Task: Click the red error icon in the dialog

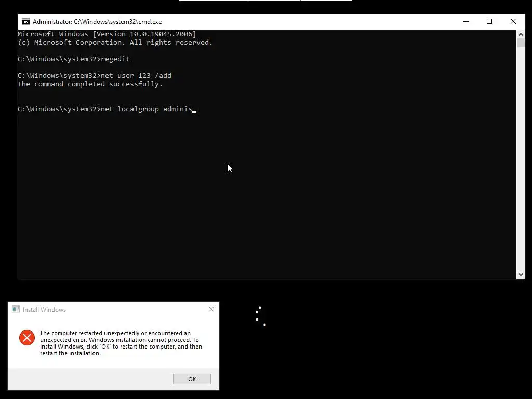Action: [27, 338]
